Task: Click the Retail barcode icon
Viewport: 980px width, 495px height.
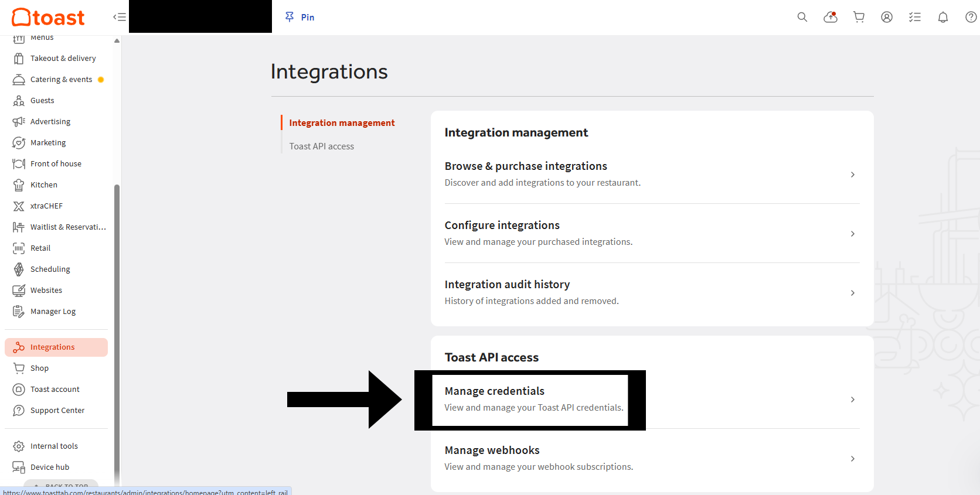Action: [19, 248]
